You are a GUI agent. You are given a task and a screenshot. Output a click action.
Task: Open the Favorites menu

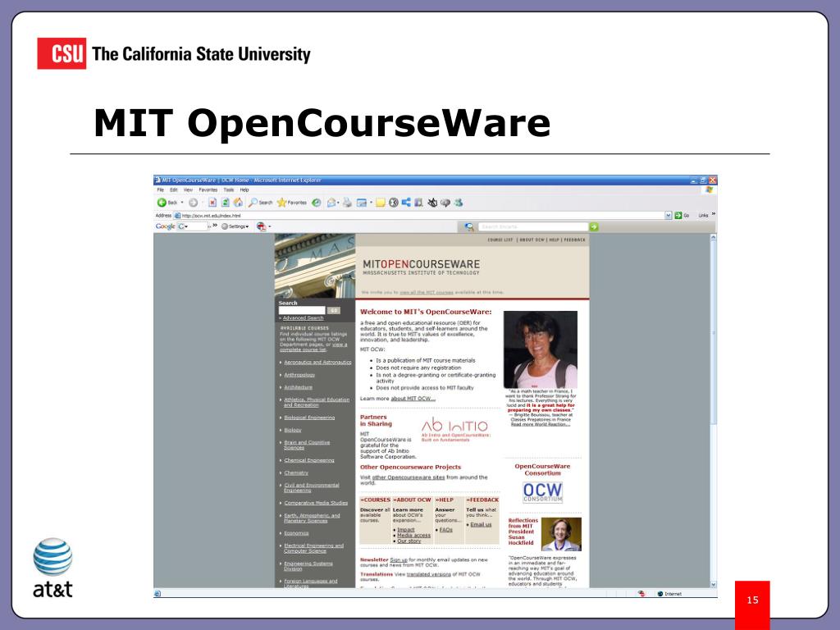[208, 189]
